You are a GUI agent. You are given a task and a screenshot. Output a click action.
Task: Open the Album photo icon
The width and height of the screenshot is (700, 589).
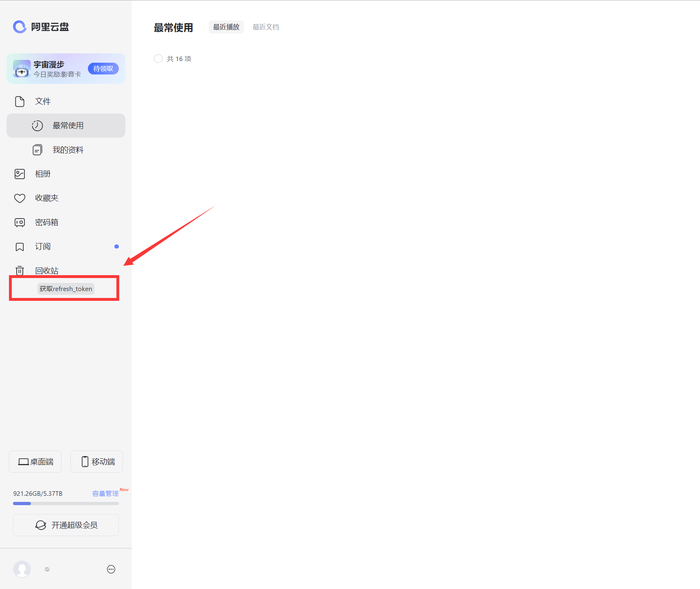[20, 174]
